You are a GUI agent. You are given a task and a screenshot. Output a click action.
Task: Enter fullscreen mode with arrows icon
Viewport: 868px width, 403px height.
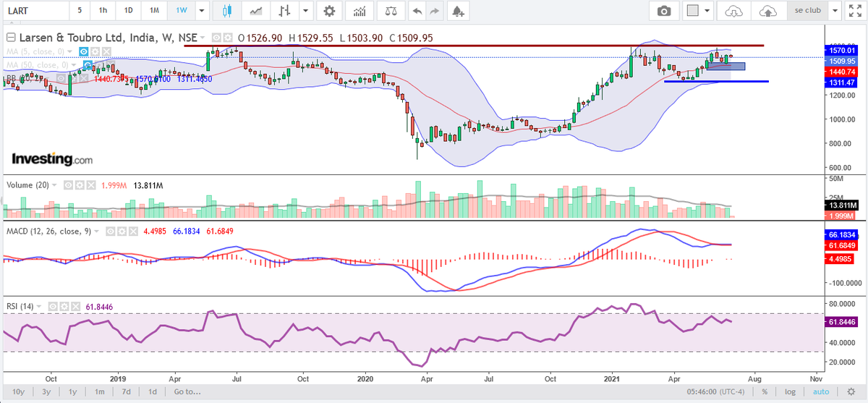[856, 11]
